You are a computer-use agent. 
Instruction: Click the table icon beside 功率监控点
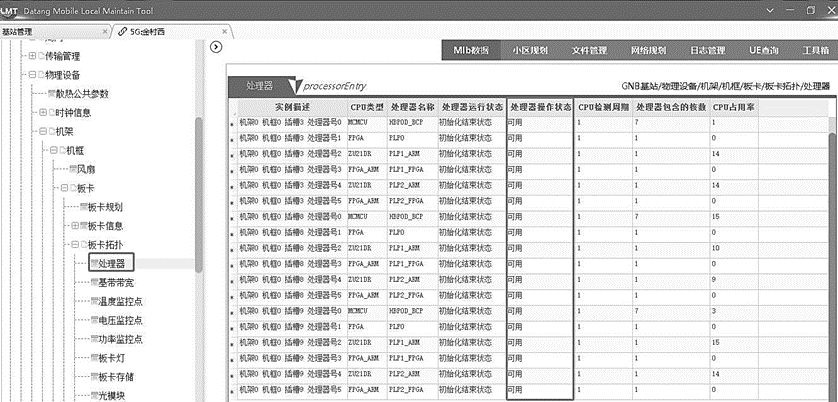point(94,339)
